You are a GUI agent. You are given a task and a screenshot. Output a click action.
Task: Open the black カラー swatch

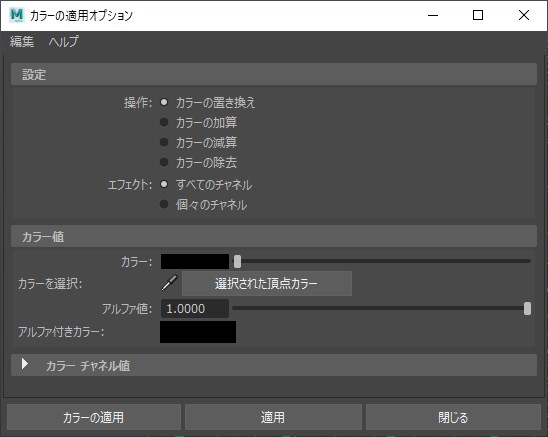click(195, 262)
